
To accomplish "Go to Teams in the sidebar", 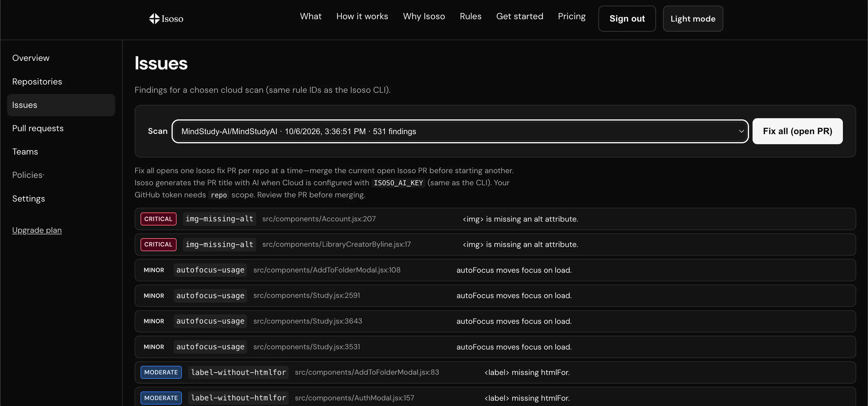I will tap(61, 152).
